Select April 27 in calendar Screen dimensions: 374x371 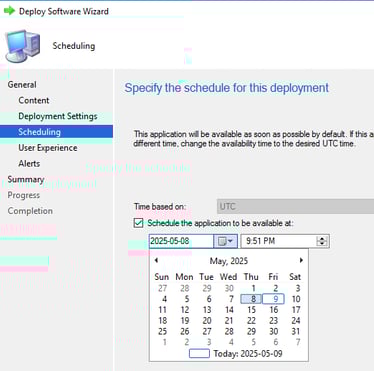[x=162, y=288]
